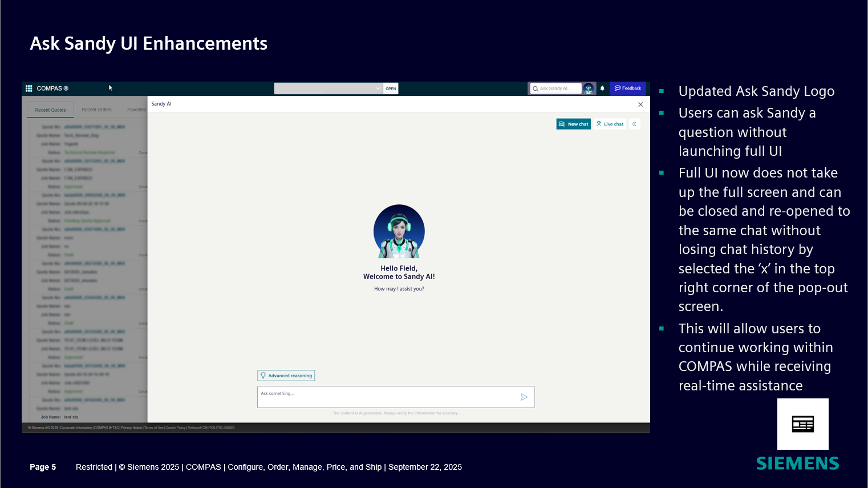Screen dimensions: 868x488
Task: Open Corporate Information footer link
Action: point(76,427)
